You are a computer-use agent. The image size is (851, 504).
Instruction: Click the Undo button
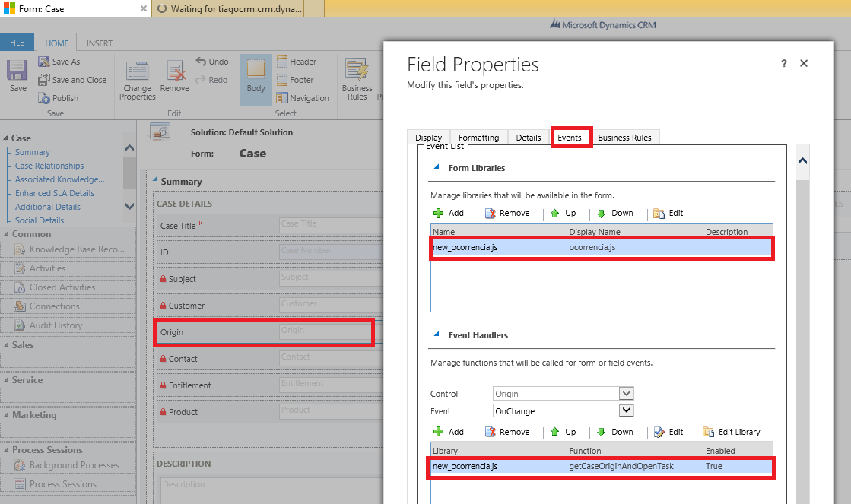pyautogui.click(x=211, y=62)
